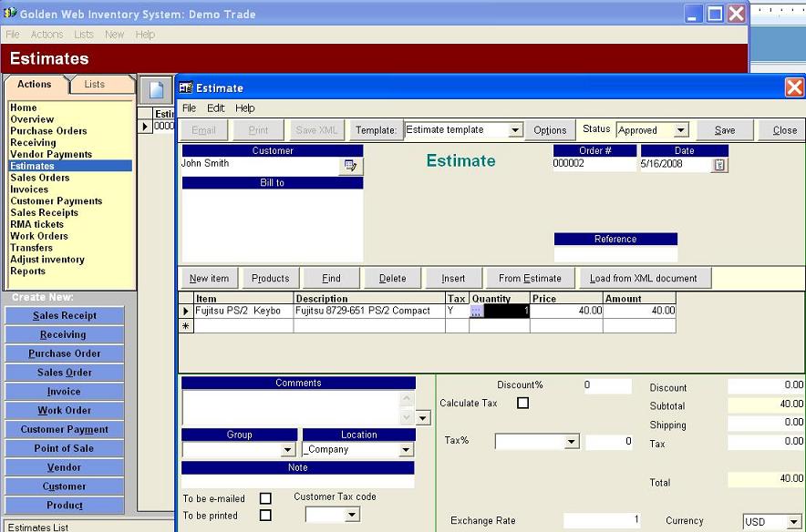Screen dimensions: 806x532
Task: Open customer lookup icon next to John Smith
Action: click(351, 166)
